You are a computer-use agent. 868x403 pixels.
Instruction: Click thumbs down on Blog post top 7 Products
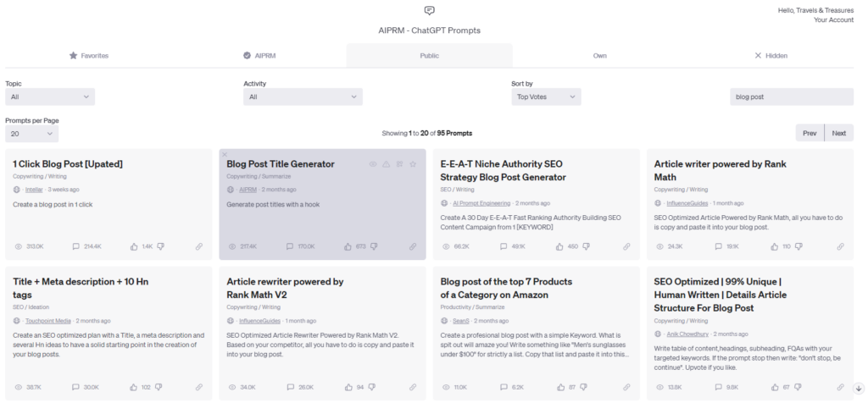tap(587, 387)
